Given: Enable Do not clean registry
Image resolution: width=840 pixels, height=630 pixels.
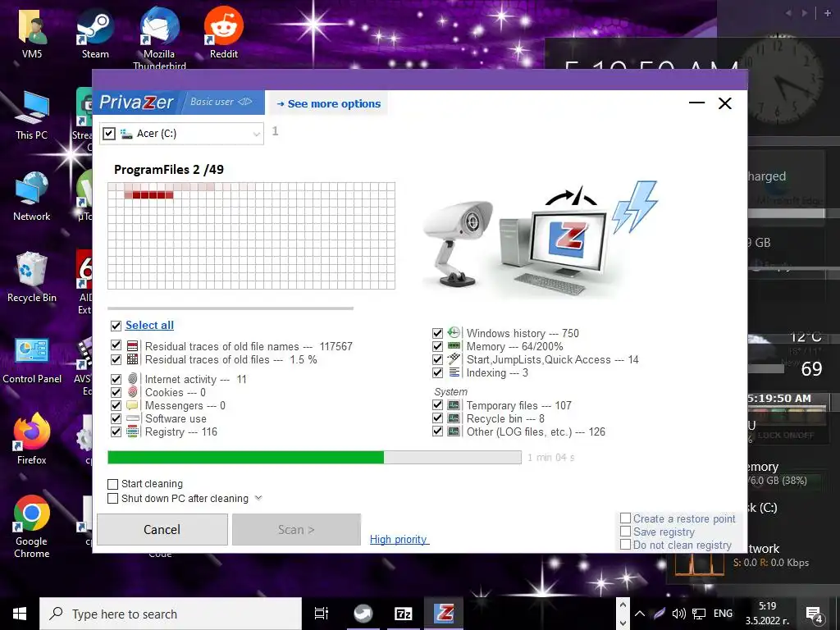Looking at the screenshot, I should pyautogui.click(x=625, y=545).
